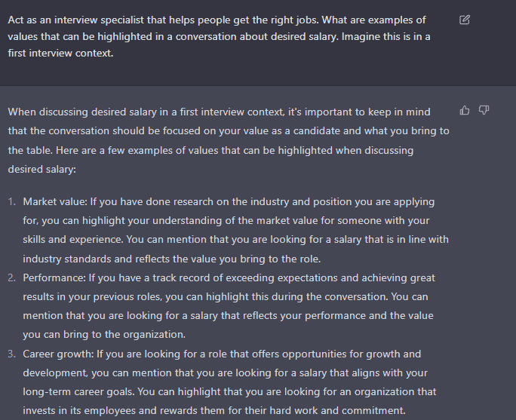The height and width of the screenshot is (420, 516).
Task: Click the phrase 'long-term career goals.'
Action: coord(78,392)
